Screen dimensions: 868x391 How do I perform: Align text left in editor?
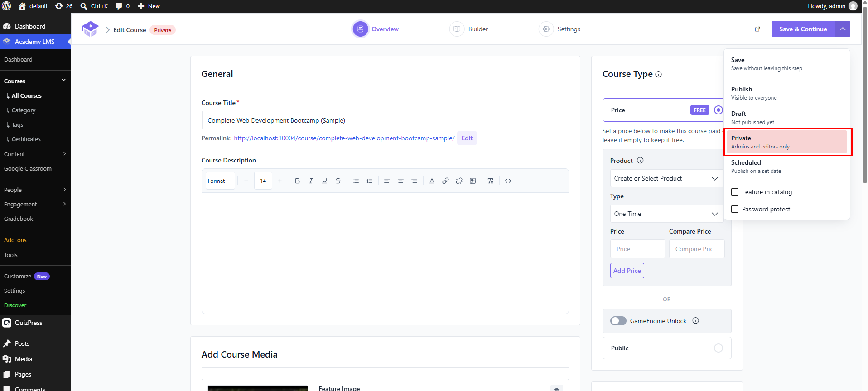(387, 181)
